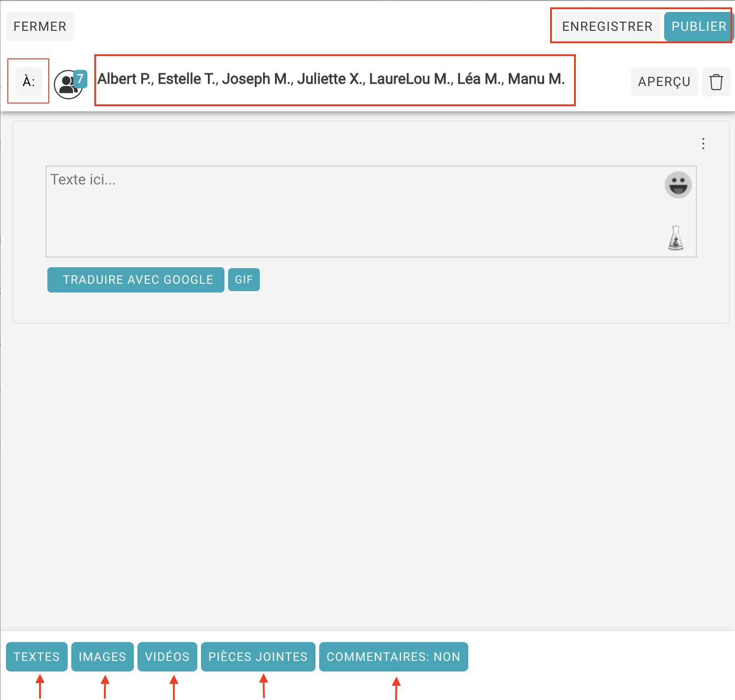Click the recipients group icon
Screen dimensions: 735x700
(67, 85)
